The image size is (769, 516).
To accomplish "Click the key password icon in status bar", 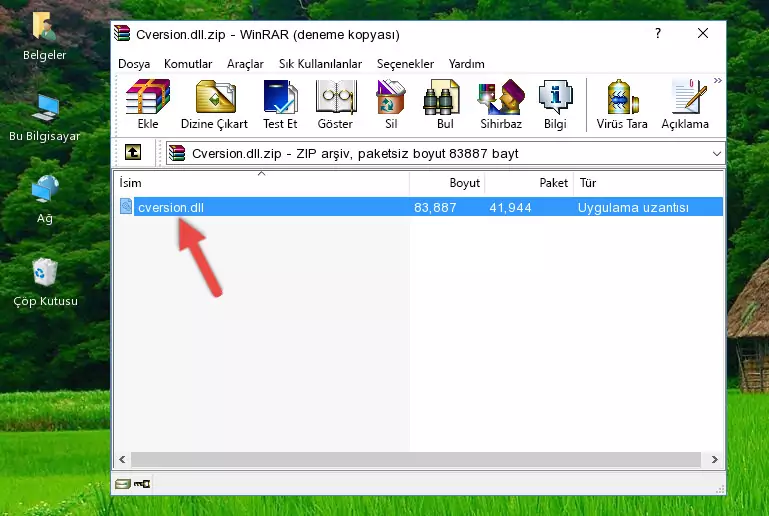I will [x=142, y=484].
